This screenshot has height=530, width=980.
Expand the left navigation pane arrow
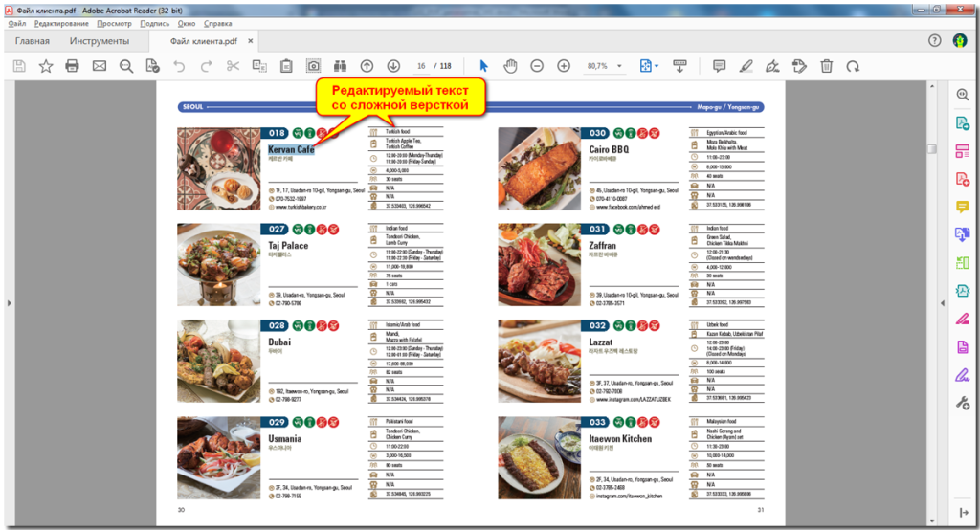click(x=9, y=303)
